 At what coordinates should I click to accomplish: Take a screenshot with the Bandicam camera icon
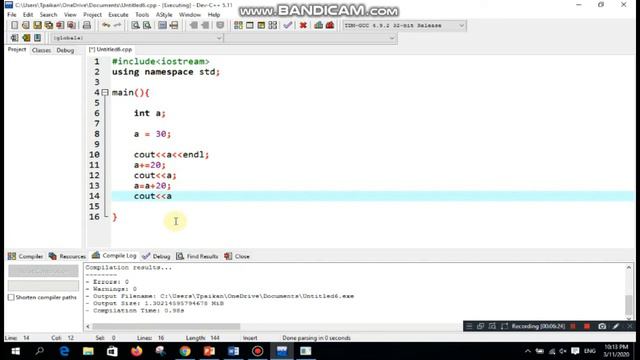pos(602,326)
